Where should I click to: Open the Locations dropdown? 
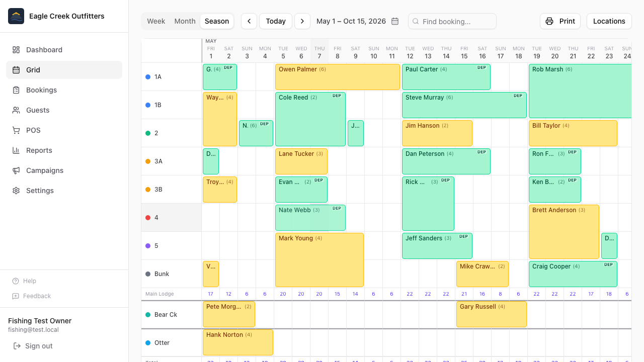point(609,21)
